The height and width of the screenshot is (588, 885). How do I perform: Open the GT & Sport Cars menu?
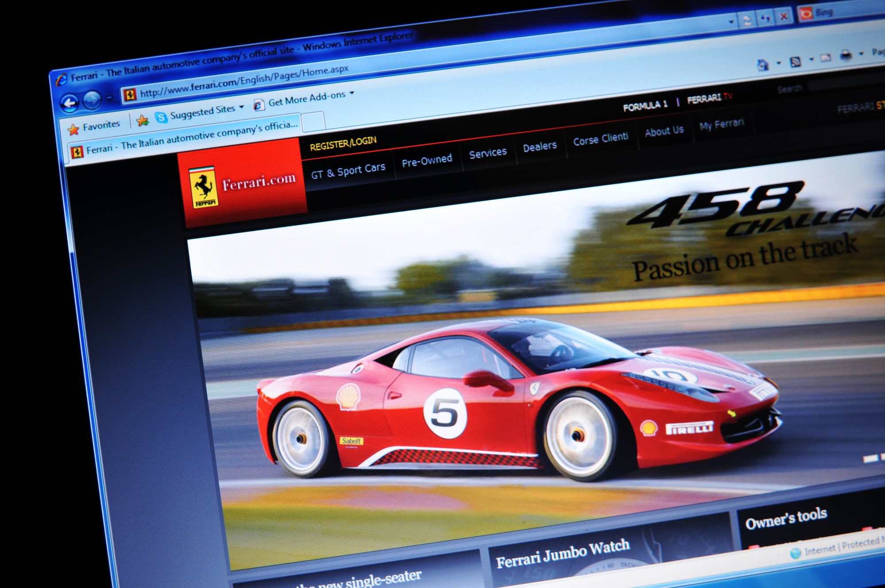pyautogui.click(x=348, y=171)
